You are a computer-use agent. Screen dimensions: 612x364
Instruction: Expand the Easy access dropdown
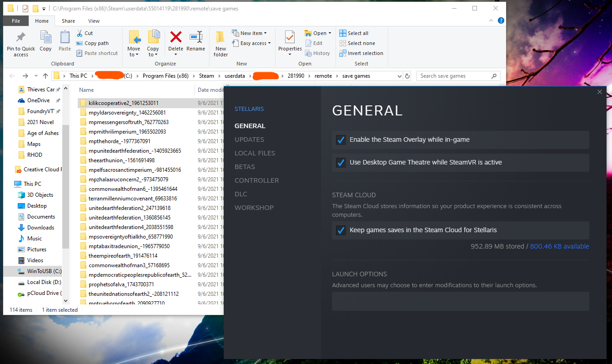pos(251,43)
